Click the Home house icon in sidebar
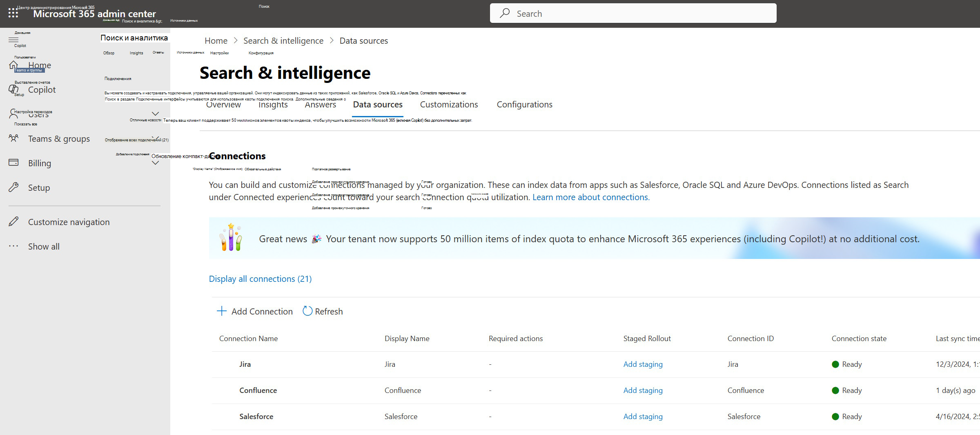Screen dimensions: 980x435 13,65
